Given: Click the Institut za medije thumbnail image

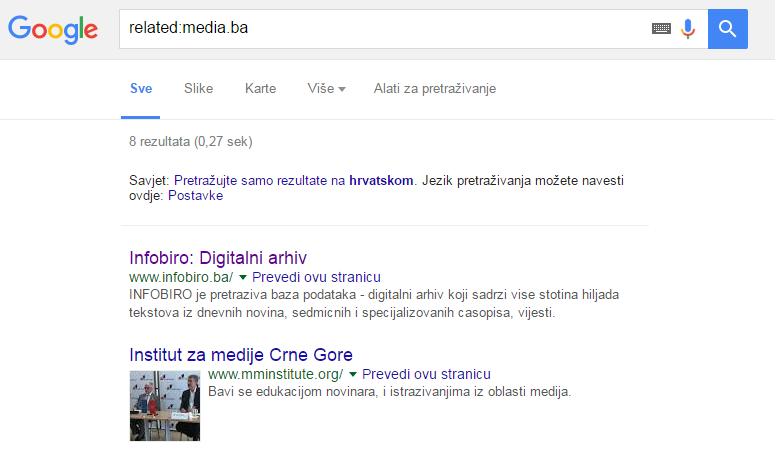Looking at the screenshot, I should (165, 406).
